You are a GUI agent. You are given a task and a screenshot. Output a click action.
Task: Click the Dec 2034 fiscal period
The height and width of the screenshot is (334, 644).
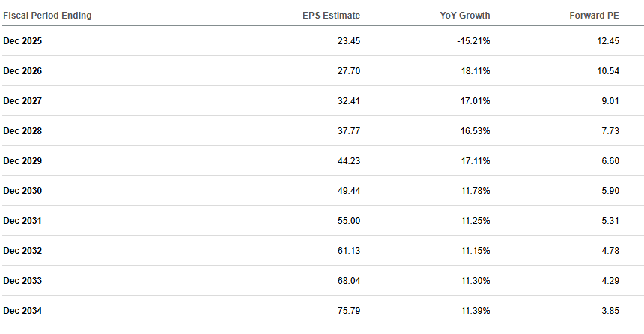(22, 311)
